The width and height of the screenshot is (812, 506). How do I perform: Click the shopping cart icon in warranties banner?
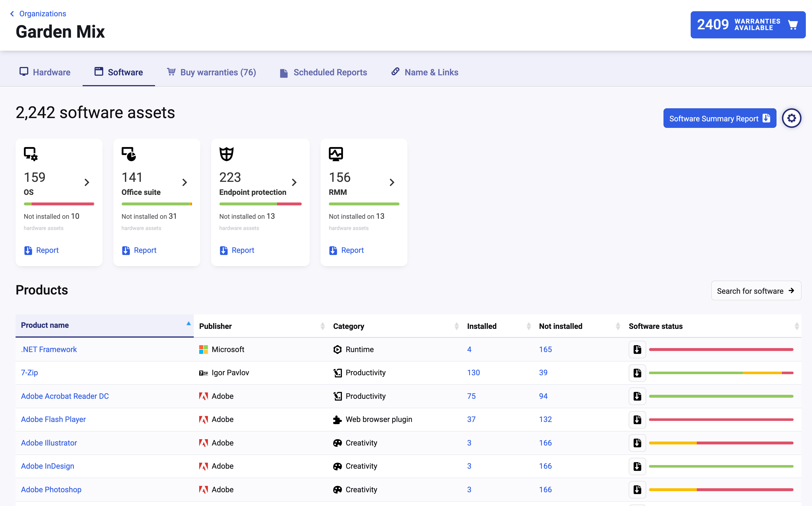793,25
